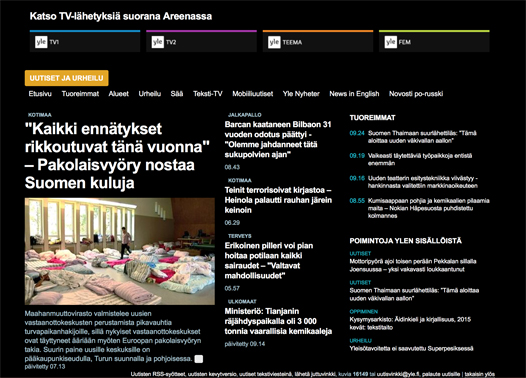Click the päivitetty 07.13 timestamp
Viewport: 526px width, 378px height.
[45, 367]
